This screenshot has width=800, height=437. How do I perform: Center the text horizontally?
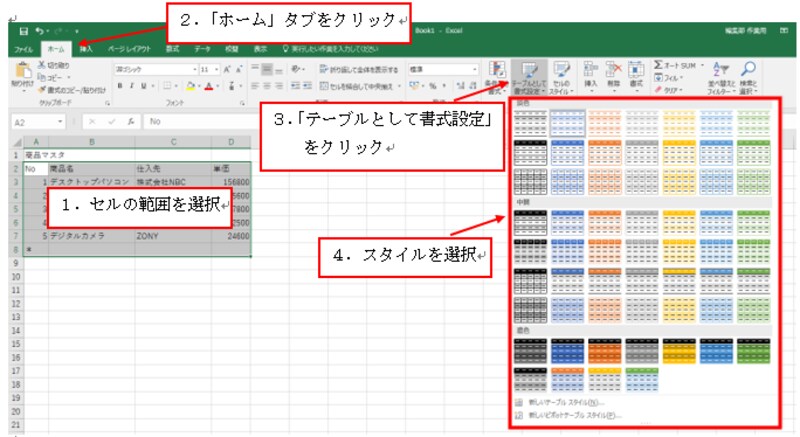(x=267, y=86)
